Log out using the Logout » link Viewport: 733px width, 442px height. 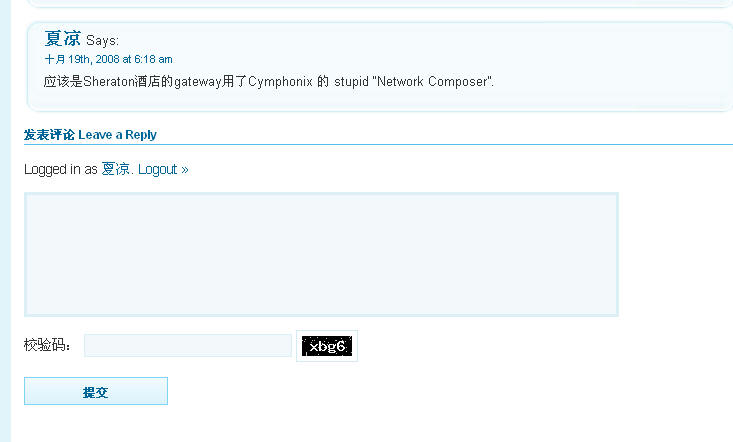pyautogui.click(x=163, y=169)
